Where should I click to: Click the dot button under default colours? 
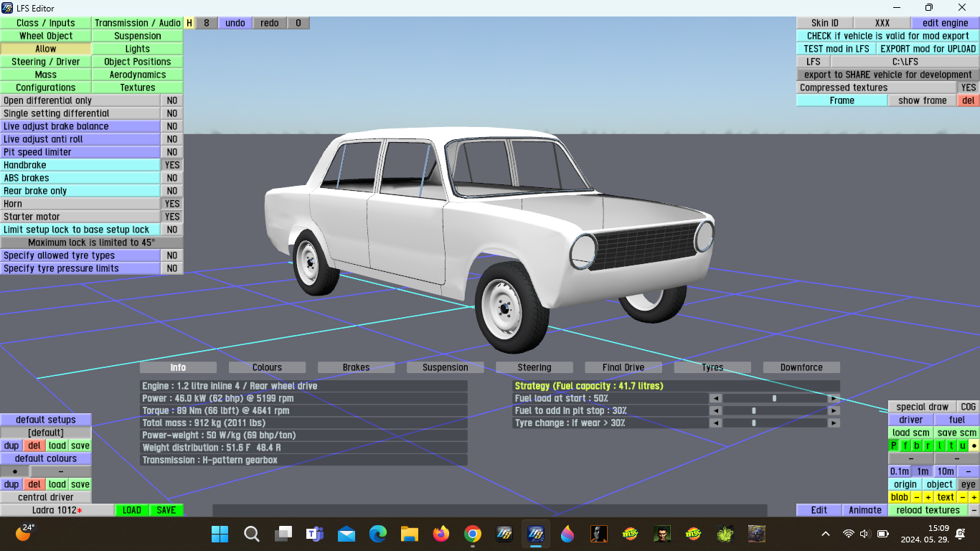(x=15, y=471)
